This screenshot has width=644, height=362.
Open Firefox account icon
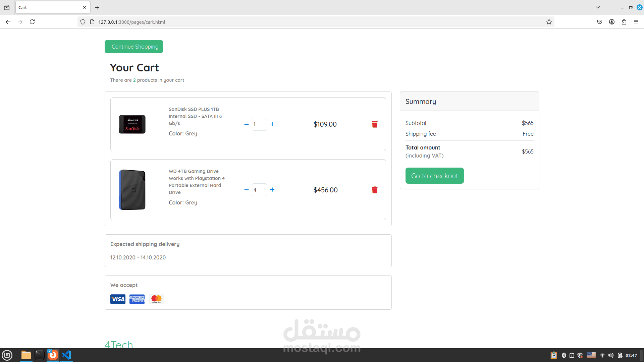point(612,22)
